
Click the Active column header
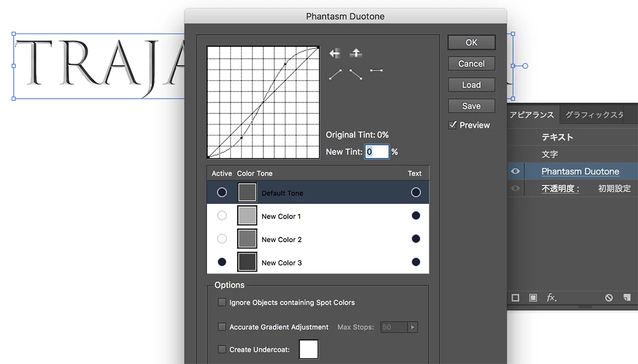point(222,173)
